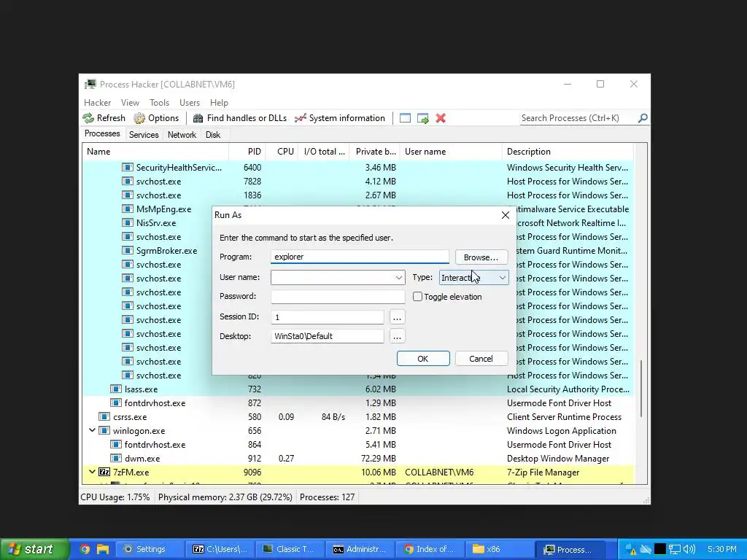Sort by the User name column header

[451, 152]
